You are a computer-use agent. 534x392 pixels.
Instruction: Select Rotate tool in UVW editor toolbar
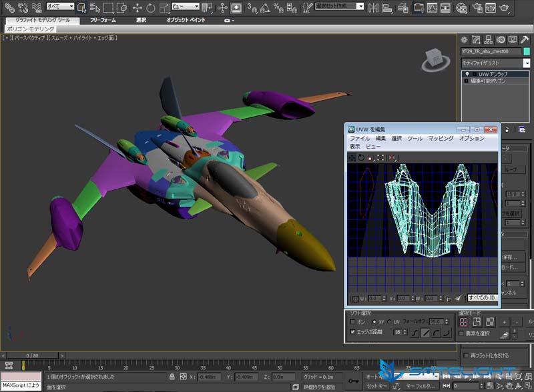(x=361, y=157)
